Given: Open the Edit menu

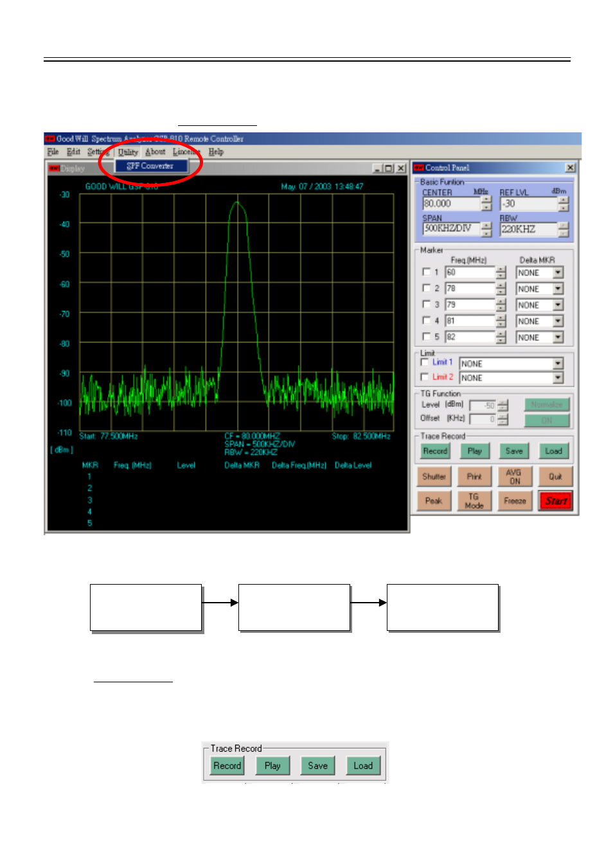Looking at the screenshot, I should tap(73, 152).
